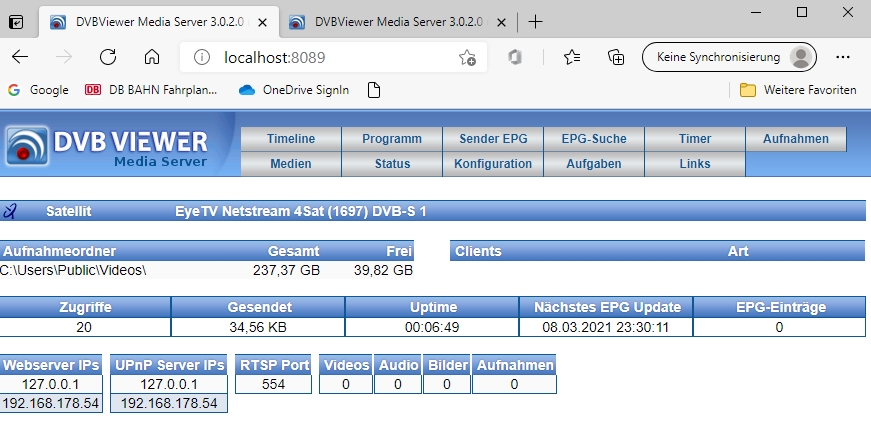Add this page to favorites star icon
Viewport: 871px width, 438px height.
[x=467, y=57]
